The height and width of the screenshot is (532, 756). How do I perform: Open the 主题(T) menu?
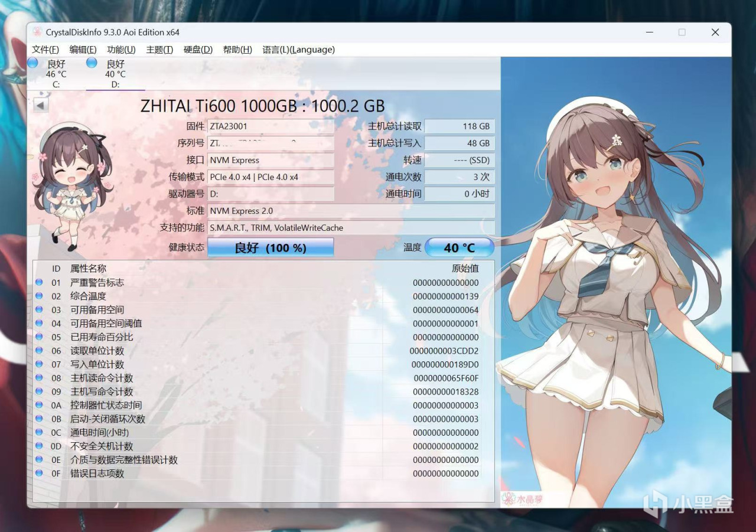pos(159,50)
